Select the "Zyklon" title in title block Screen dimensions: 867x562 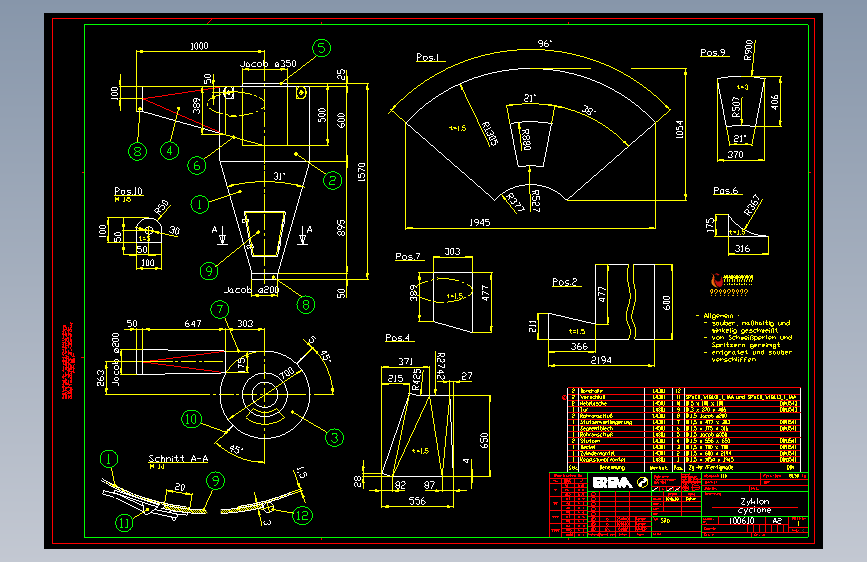point(755,501)
